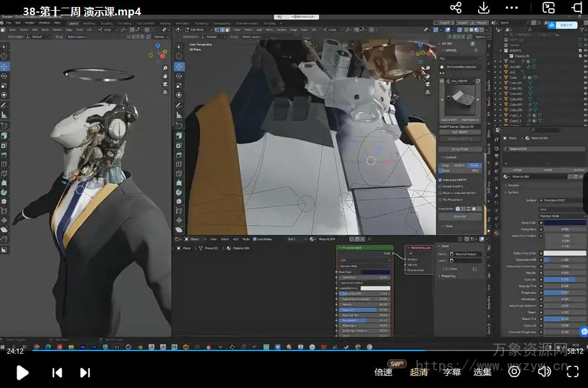Screen dimensions: 588x388
Task: Enter fullscreen mode in video player
Action: pyautogui.click(x=572, y=372)
